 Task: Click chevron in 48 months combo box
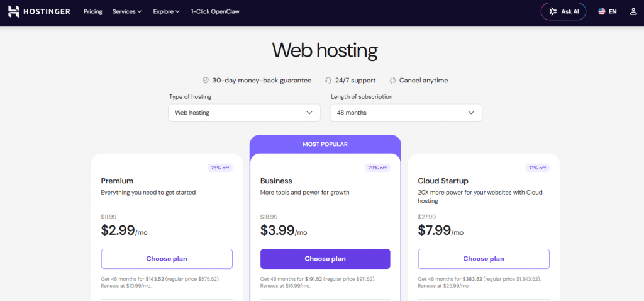coord(471,113)
